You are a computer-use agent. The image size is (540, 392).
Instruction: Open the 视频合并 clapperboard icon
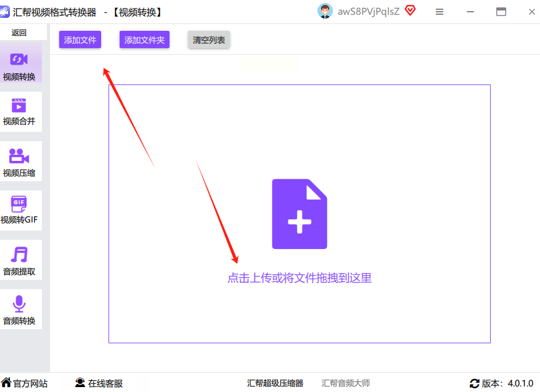(19, 105)
